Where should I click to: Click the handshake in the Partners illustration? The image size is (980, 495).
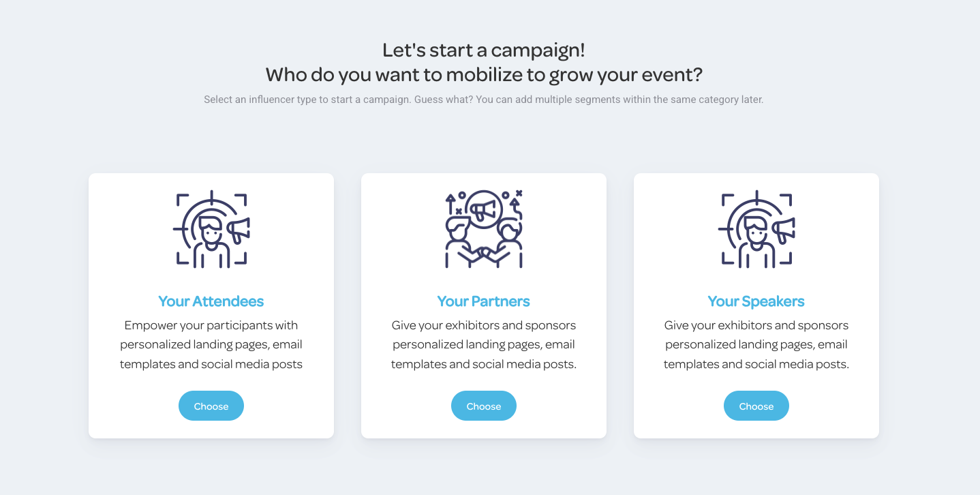[x=484, y=254]
